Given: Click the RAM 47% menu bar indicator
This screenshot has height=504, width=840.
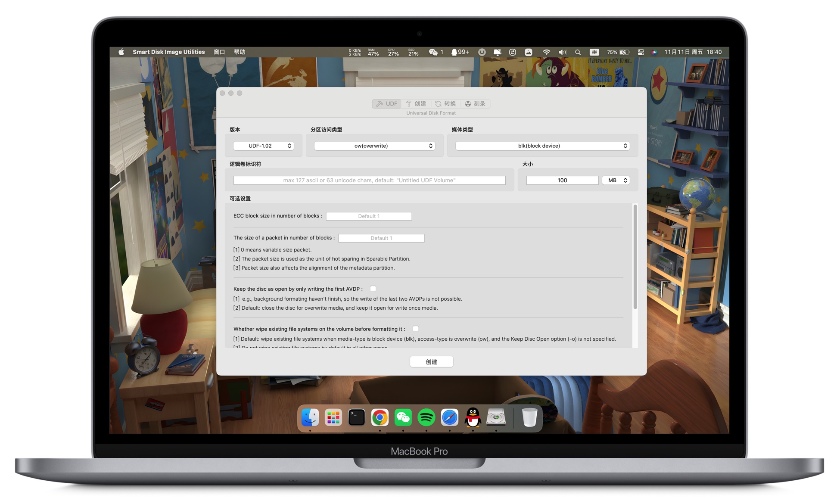Looking at the screenshot, I should (373, 52).
